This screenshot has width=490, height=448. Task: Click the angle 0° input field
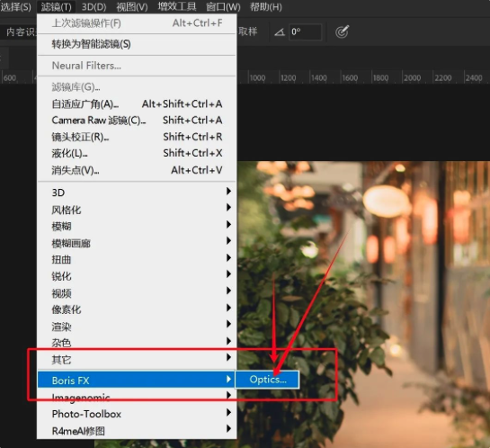(305, 31)
